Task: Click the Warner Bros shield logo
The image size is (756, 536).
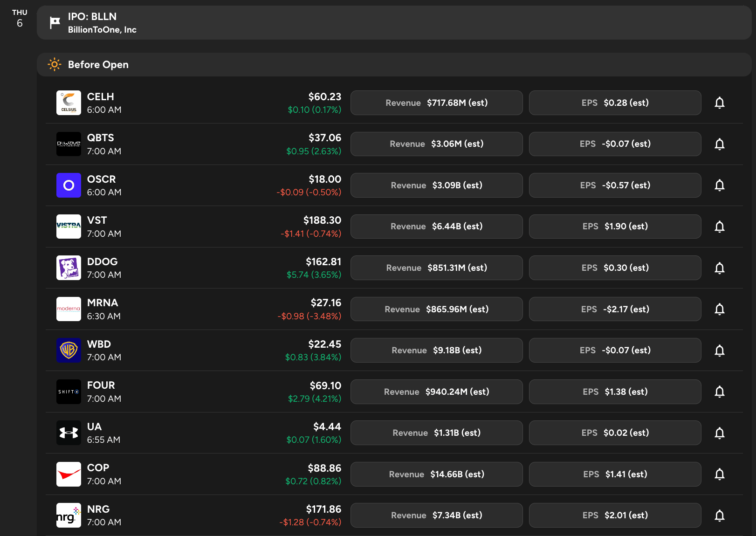Action: coord(69,350)
